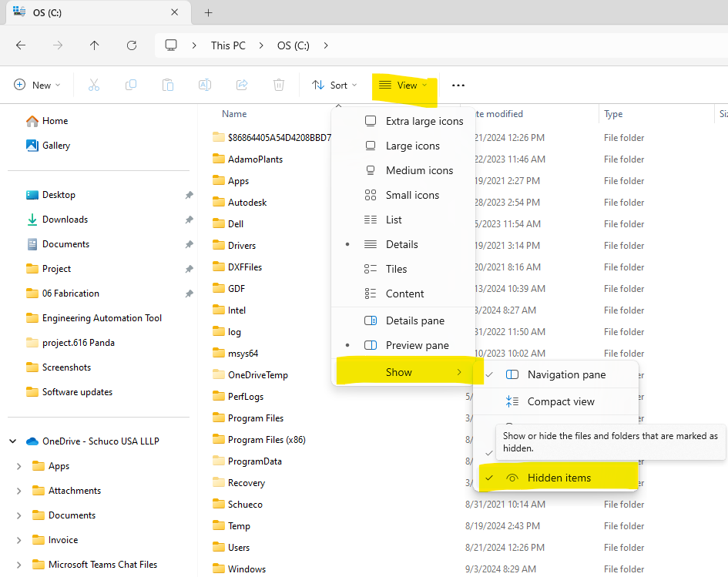Click the Delete trash can icon

[279, 86]
